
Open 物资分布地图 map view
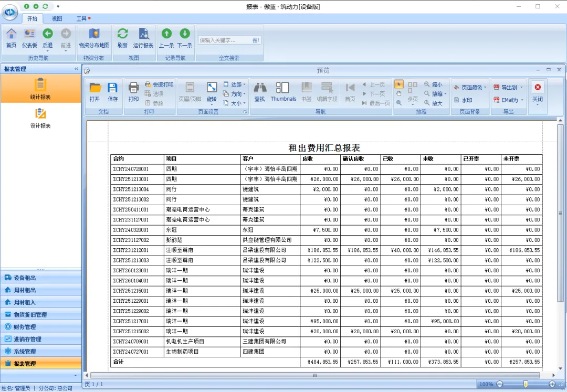(94, 38)
